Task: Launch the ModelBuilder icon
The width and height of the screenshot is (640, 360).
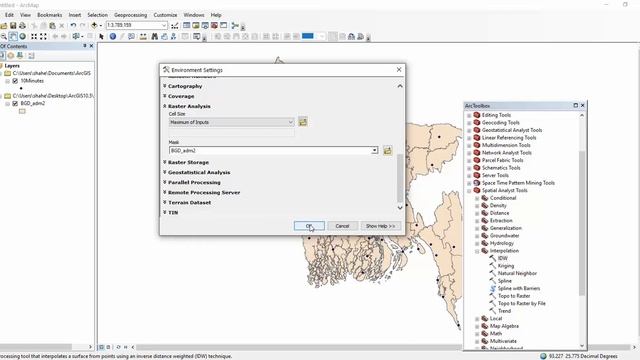Action: point(235,25)
